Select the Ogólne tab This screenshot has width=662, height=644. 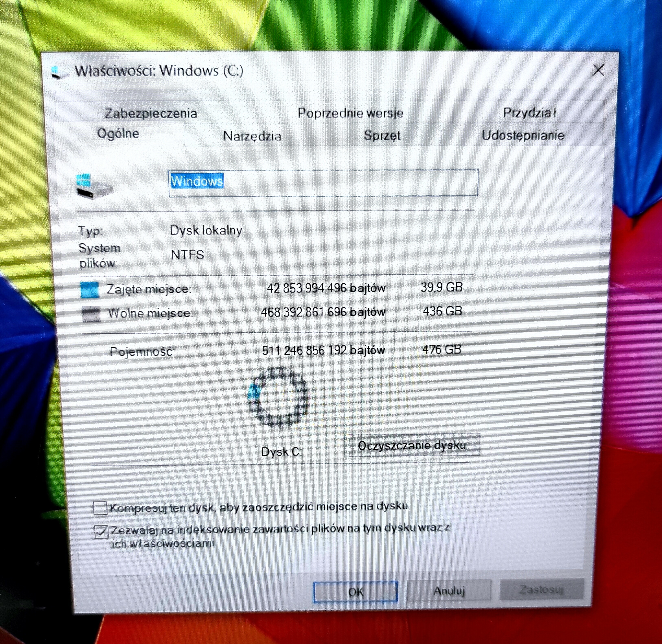point(118,134)
